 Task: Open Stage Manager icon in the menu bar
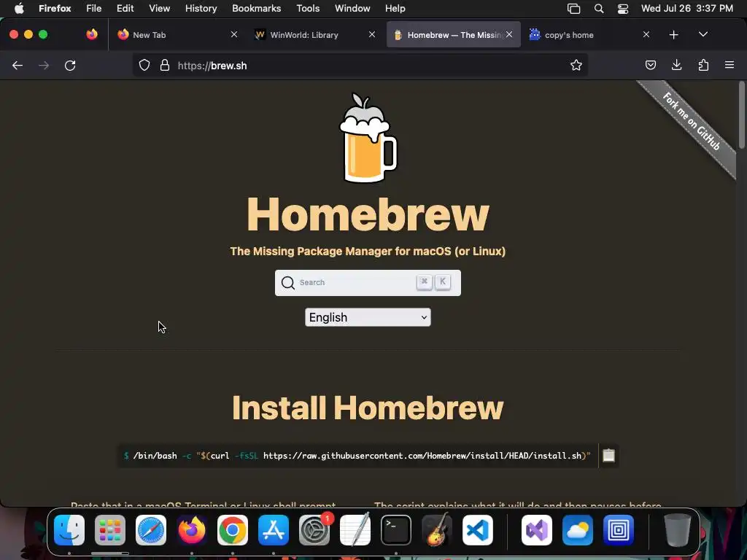click(573, 9)
